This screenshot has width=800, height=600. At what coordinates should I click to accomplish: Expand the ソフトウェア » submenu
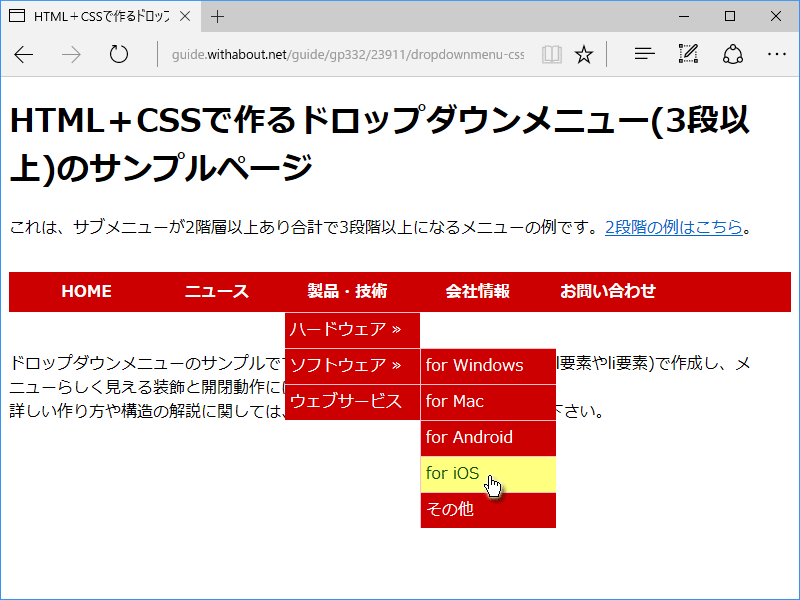click(x=352, y=366)
